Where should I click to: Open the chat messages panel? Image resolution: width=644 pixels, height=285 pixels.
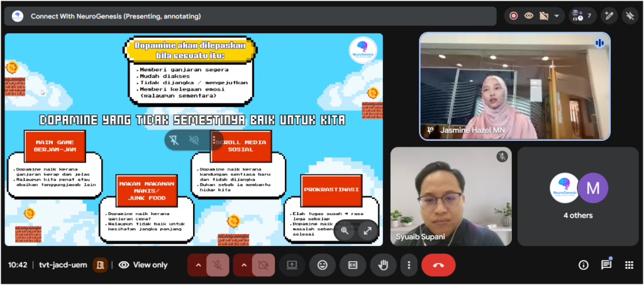[606, 265]
